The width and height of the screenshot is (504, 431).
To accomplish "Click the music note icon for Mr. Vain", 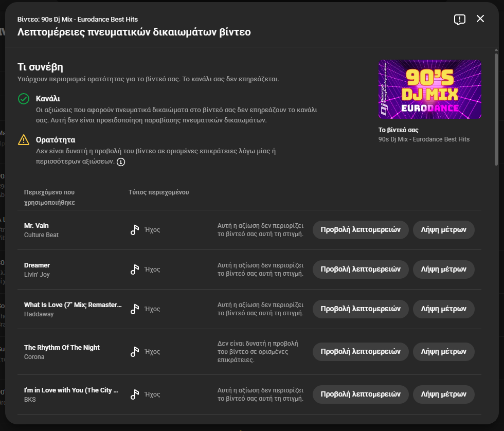I will [x=135, y=230].
